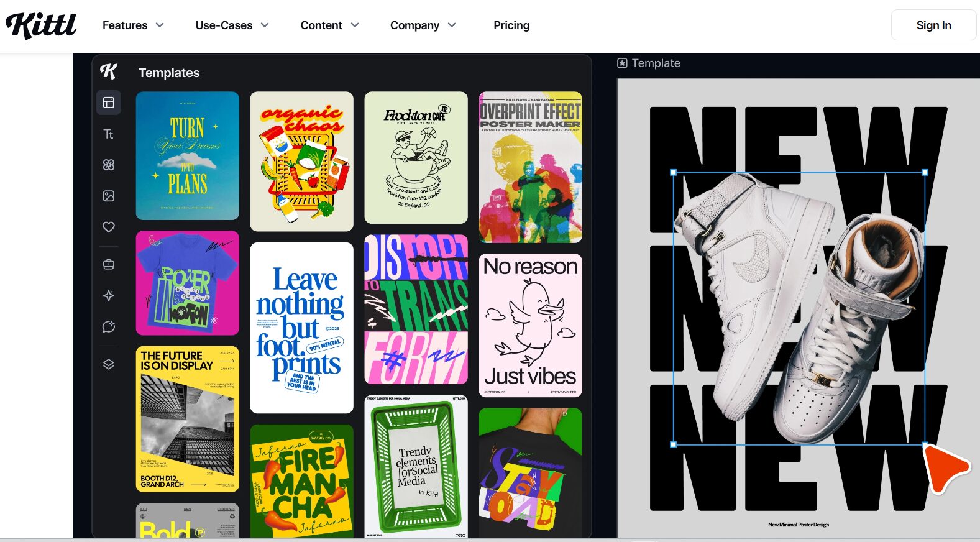Expand the Features dropdown menu
Viewport: 980px width, 542px height.
click(x=133, y=25)
